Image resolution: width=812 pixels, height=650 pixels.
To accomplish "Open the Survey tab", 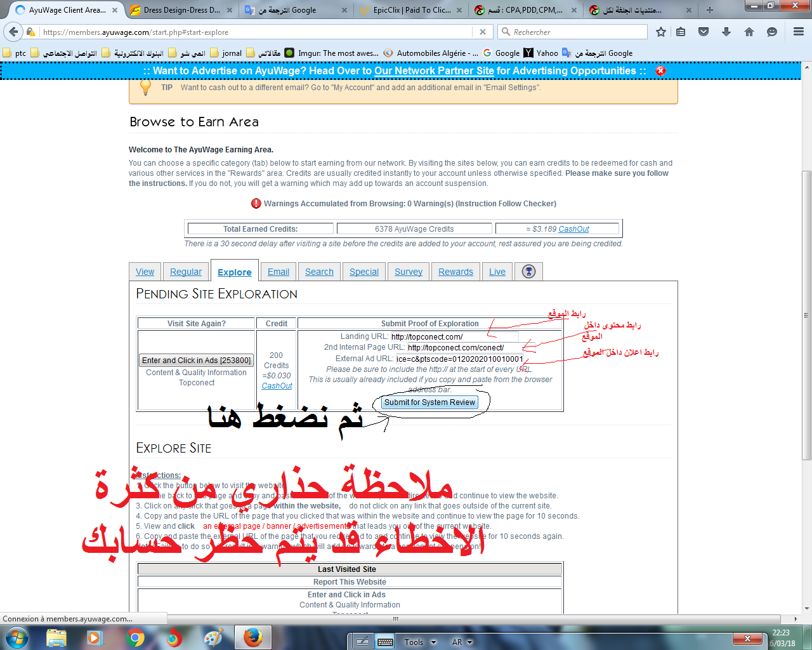I will click(x=409, y=272).
